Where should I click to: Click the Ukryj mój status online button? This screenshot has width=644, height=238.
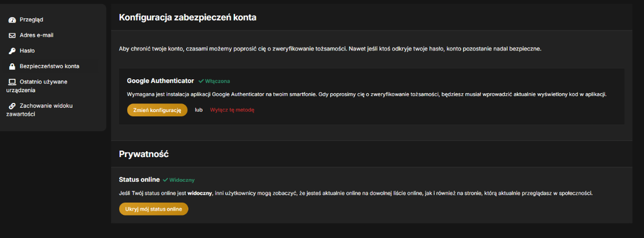click(x=154, y=209)
